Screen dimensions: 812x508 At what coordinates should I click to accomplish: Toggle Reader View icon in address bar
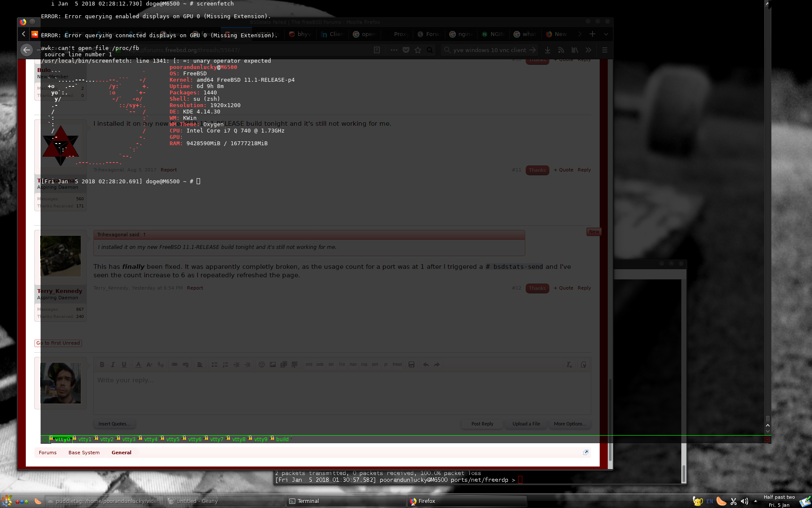377,50
